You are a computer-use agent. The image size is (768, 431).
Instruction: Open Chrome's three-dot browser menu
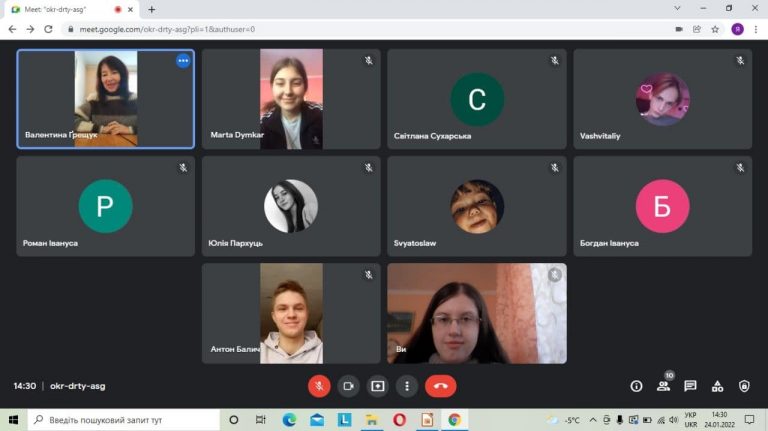pyautogui.click(x=756, y=29)
